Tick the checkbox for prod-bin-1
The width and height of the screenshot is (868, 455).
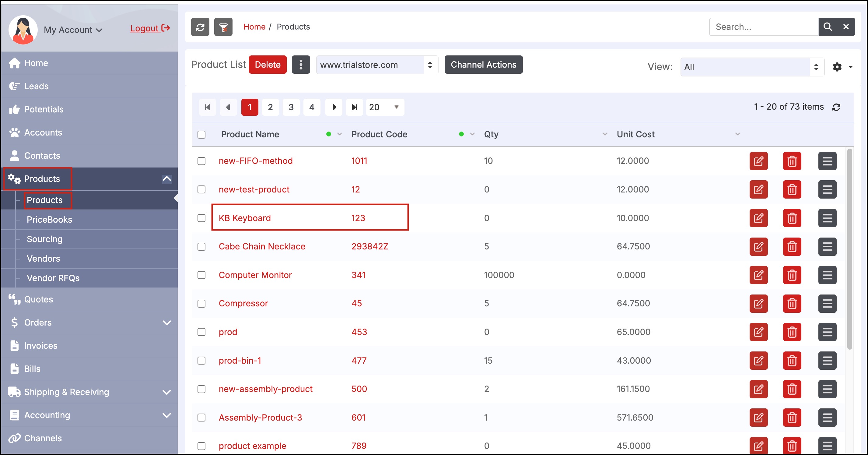coord(201,361)
